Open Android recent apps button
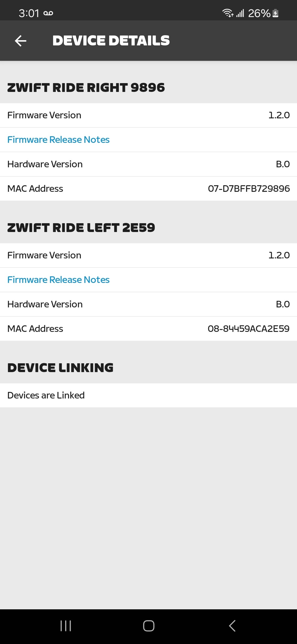 tap(66, 626)
